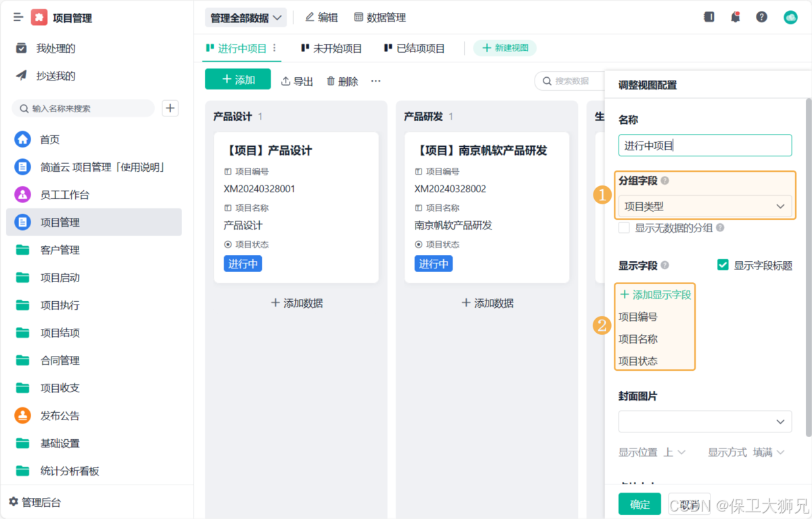
Task: Open the more options dots on 进行中项目 tab
Action: [275, 48]
